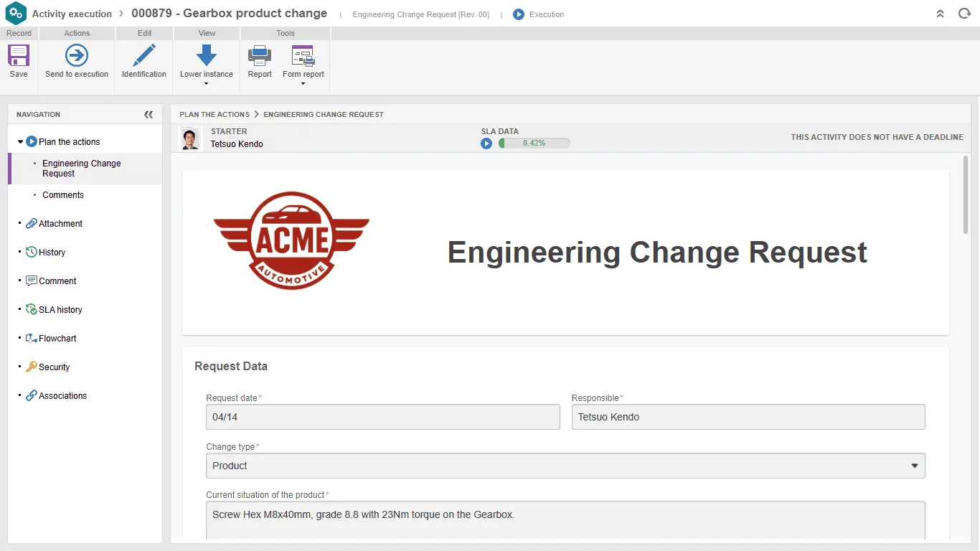
Task: Click the Request date field
Action: 382,417
